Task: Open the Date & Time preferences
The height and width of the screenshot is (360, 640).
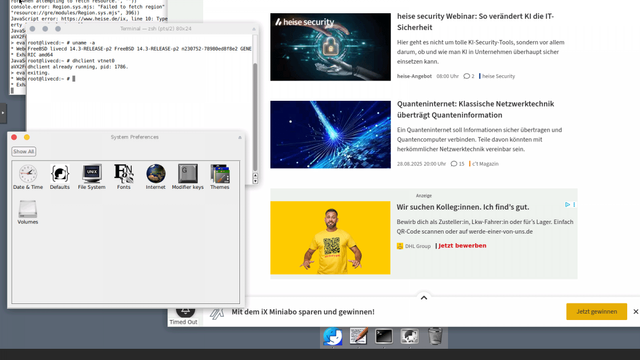Action: point(28,177)
